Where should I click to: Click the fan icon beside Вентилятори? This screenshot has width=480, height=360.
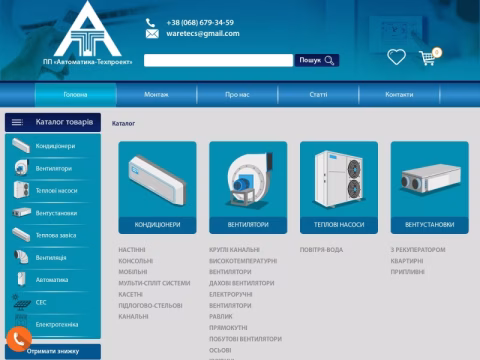click(x=22, y=168)
